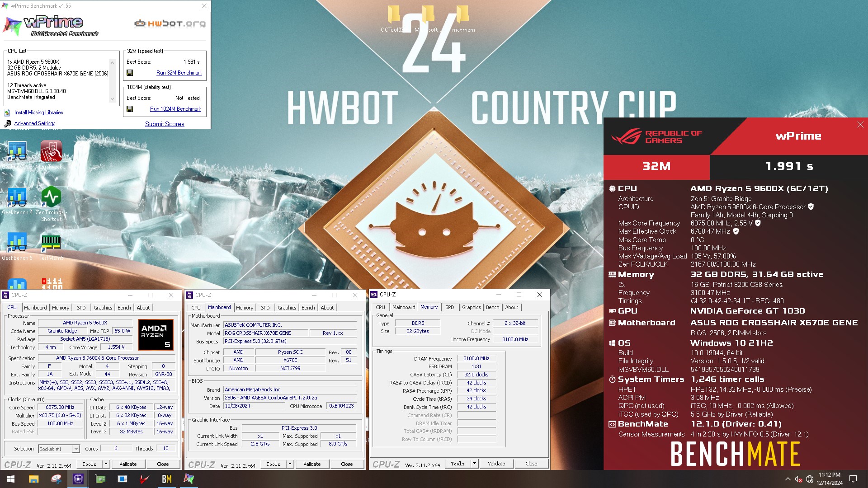Viewport: 868px width, 488px height.
Task: Expand Tools dropdown arrow in Mainboard tab window
Action: pyautogui.click(x=290, y=464)
